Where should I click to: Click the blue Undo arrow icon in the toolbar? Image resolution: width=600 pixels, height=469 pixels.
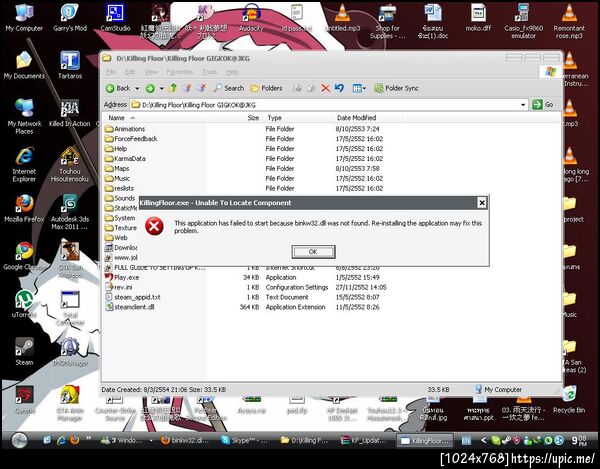click(x=339, y=88)
